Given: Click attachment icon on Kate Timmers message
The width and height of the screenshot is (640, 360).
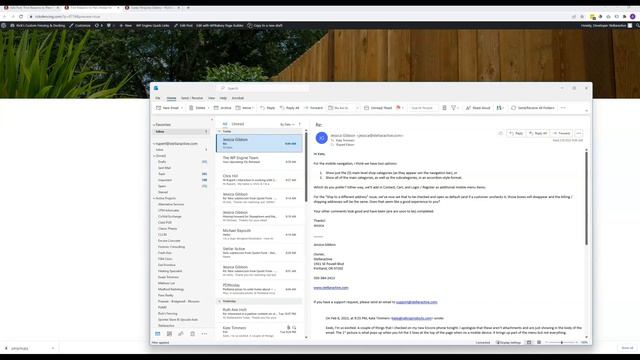Looking at the screenshot, I should click(288, 327).
